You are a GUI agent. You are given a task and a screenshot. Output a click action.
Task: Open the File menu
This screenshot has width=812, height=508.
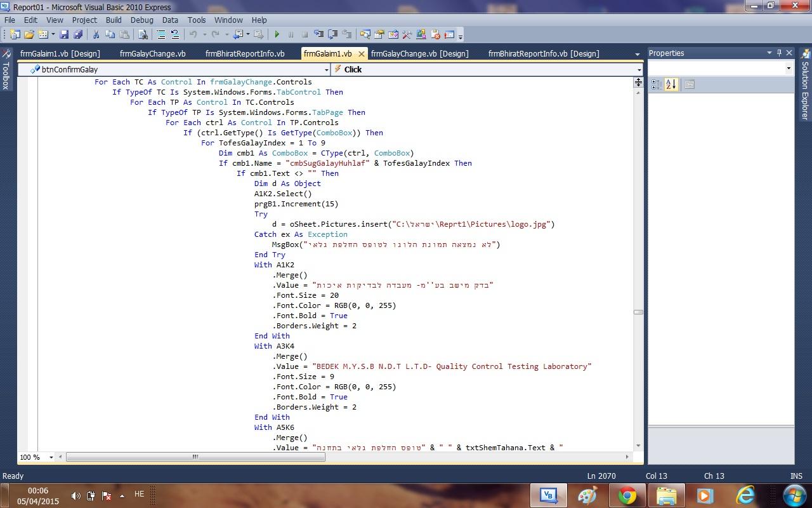(x=10, y=20)
